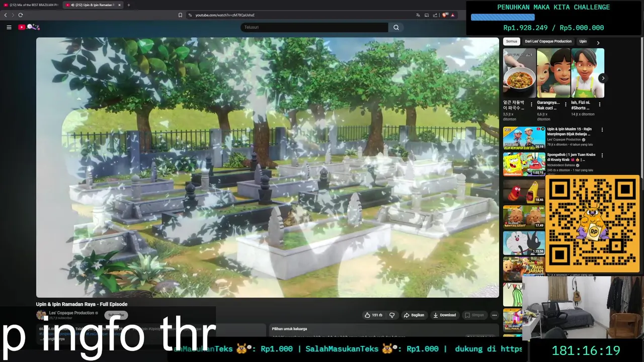
Task: Click the search magnifier button
Action: (x=396, y=27)
